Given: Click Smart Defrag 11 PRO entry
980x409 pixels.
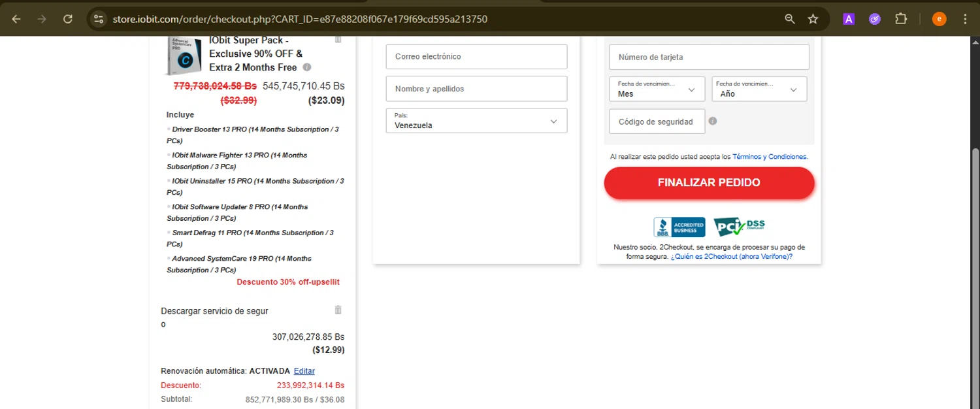Looking at the screenshot, I should click(250, 238).
